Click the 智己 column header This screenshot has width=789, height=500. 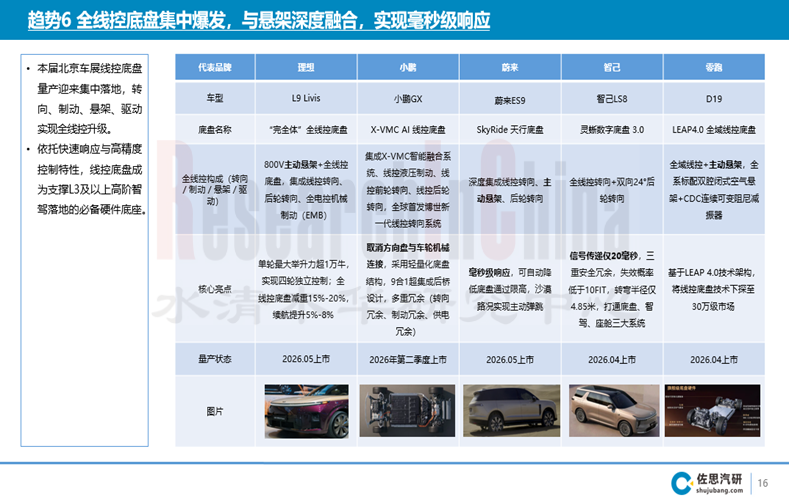tap(612, 67)
